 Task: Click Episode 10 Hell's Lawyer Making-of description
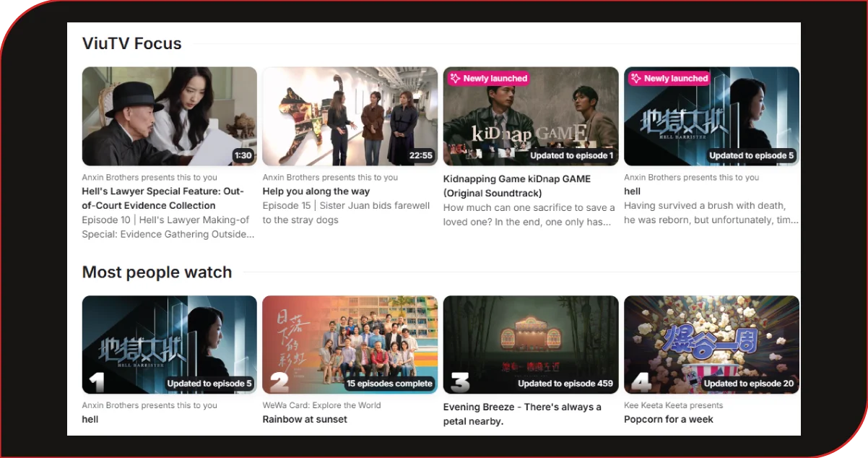pos(168,227)
